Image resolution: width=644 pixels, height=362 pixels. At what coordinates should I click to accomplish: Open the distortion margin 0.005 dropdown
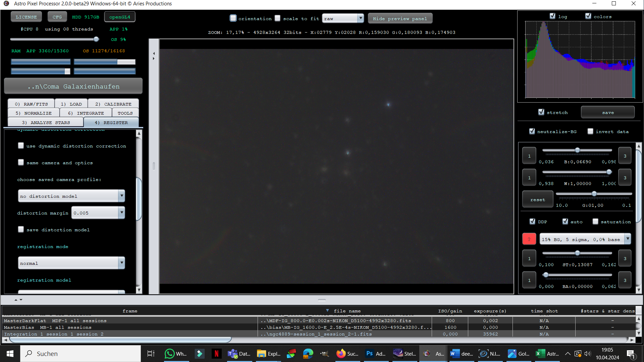(x=98, y=213)
